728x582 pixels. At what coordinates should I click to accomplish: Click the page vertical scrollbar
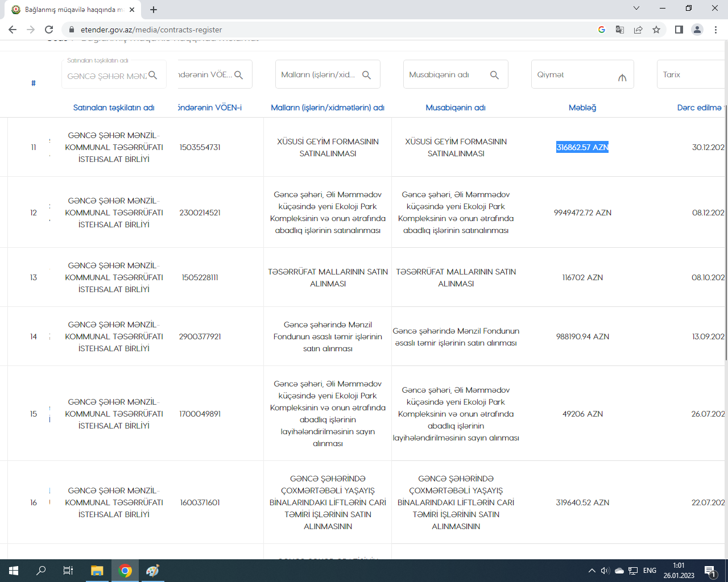point(725,227)
